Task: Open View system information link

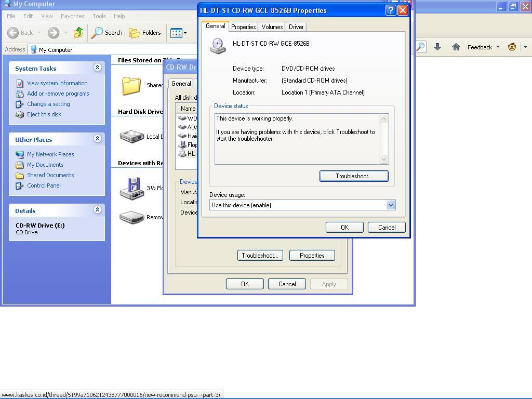Action: tap(57, 83)
